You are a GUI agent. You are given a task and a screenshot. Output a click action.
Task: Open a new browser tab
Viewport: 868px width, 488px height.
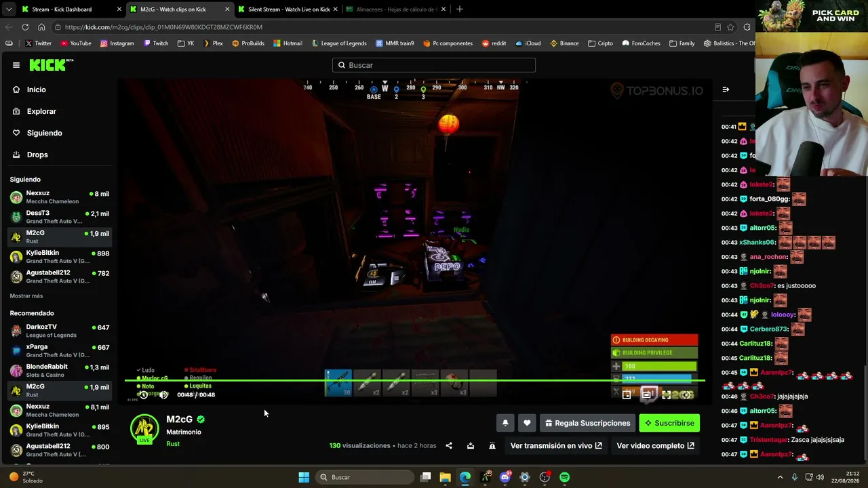coord(460,9)
